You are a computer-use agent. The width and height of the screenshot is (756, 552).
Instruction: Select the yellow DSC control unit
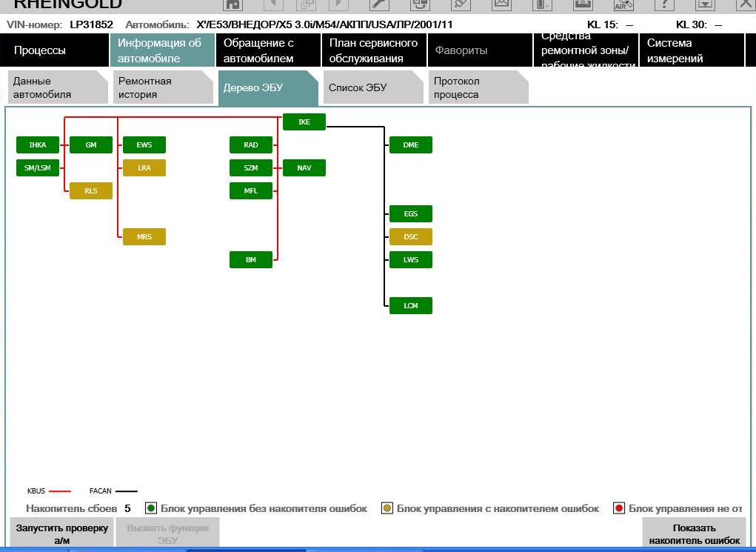click(x=411, y=236)
